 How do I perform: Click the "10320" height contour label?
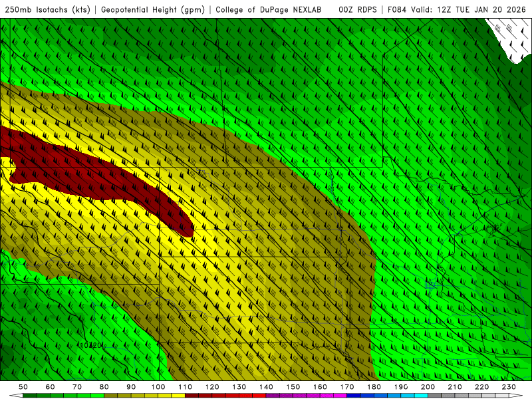coord(91,345)
